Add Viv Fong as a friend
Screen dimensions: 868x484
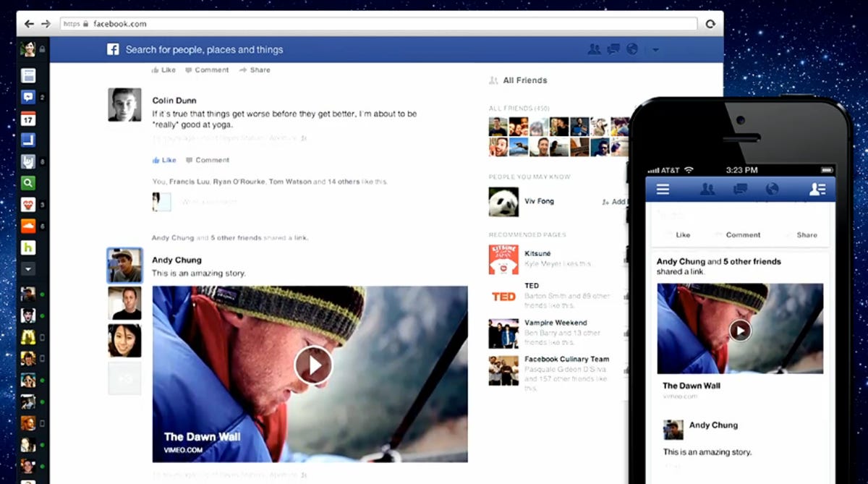[x=612, y=203]
